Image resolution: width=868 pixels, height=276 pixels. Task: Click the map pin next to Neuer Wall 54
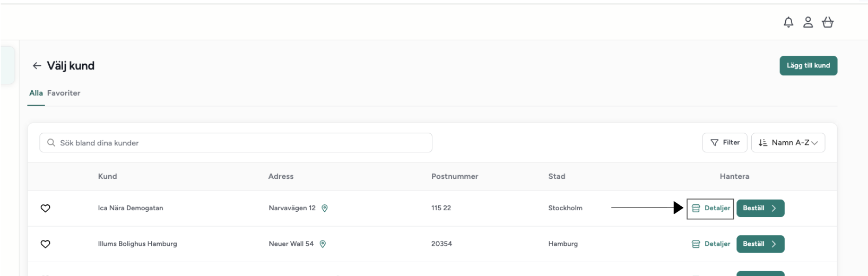[323, 244]
